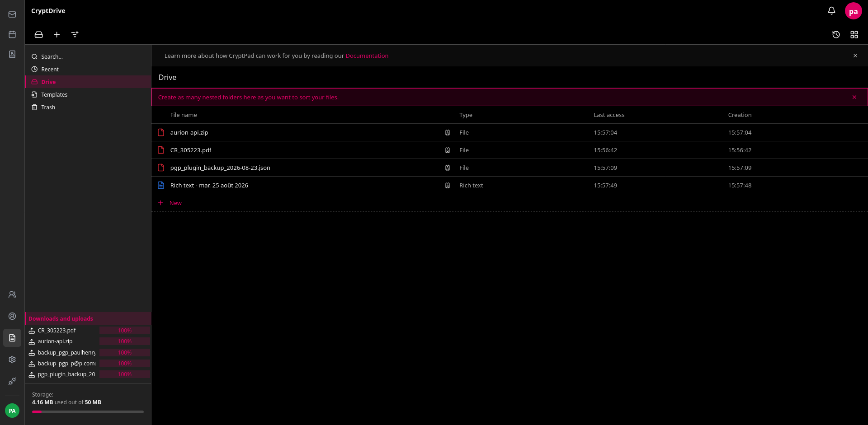This screenshot has height=425, width=868.
Task: Select Drive in the sidebar
Action: (88, 82)
